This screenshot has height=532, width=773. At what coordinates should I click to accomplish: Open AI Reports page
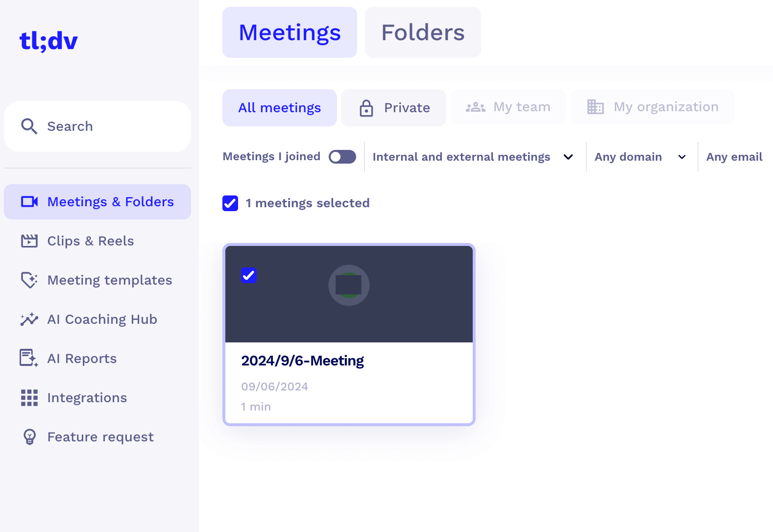point(97,359)
